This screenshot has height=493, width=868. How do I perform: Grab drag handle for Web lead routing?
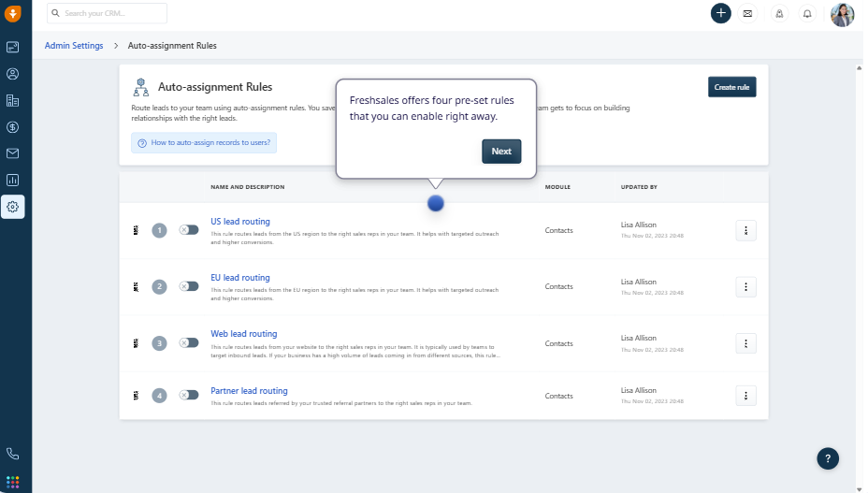tap(136, 343)
